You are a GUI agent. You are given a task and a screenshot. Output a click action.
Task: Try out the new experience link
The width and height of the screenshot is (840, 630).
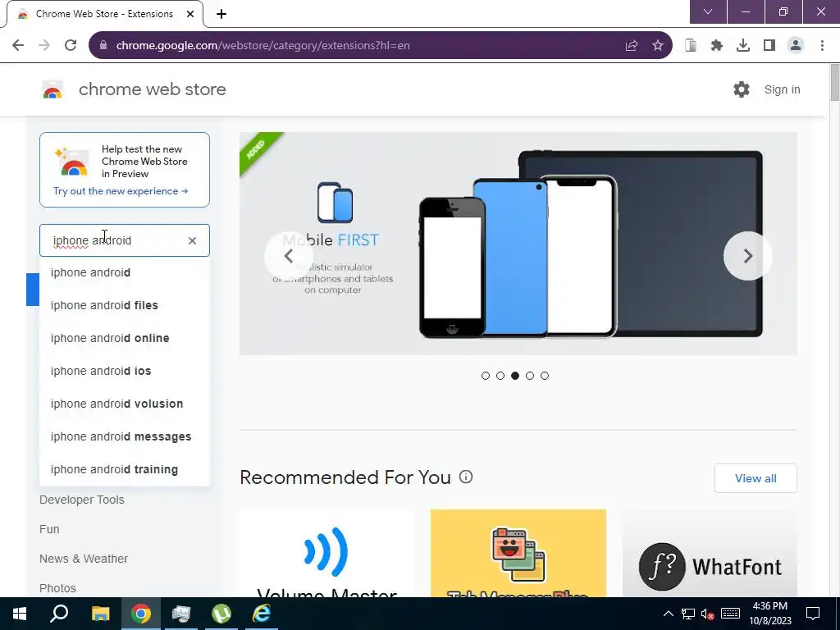pyautogui.click(x=121, y=191)
